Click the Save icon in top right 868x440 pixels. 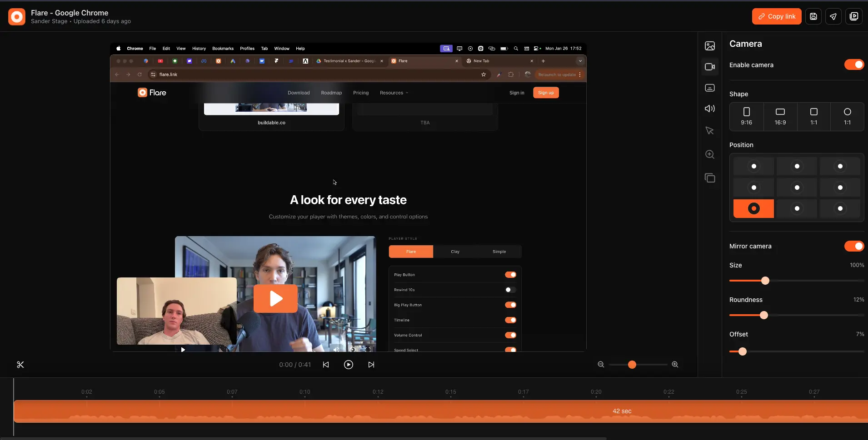point(813,16)
